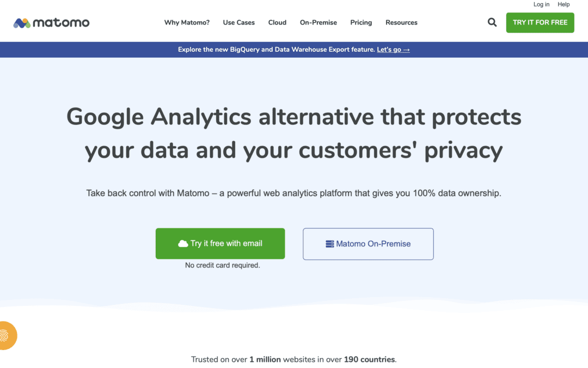Go to the Pricing page

point(361,22)
